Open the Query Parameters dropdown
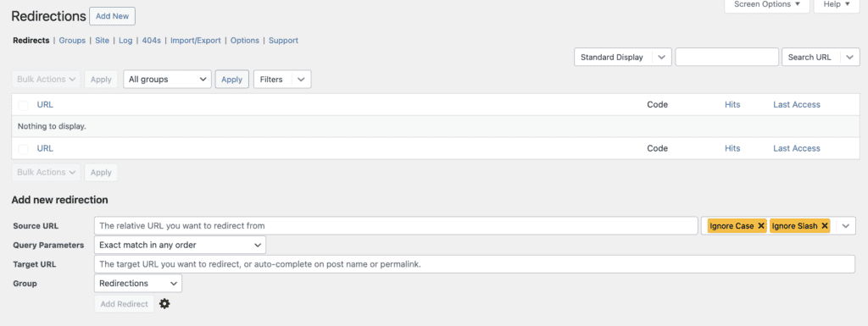 click(x=180, y=245)
